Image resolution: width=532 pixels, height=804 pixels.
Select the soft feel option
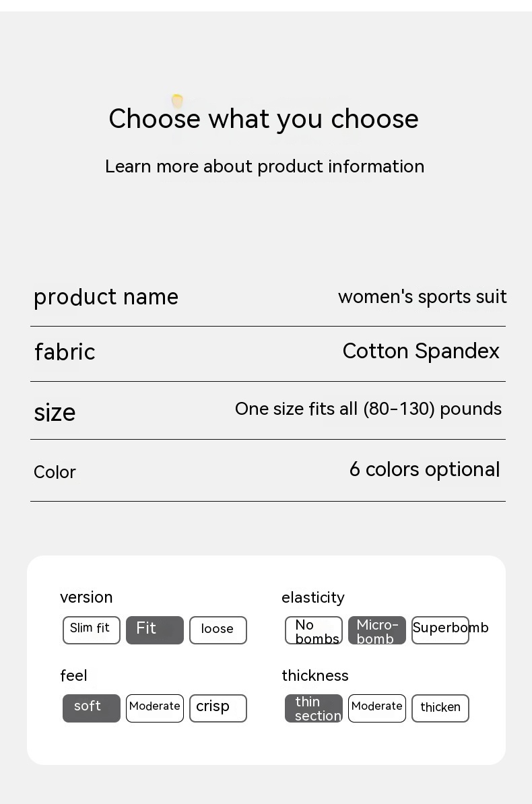click(x=92, y=708)
